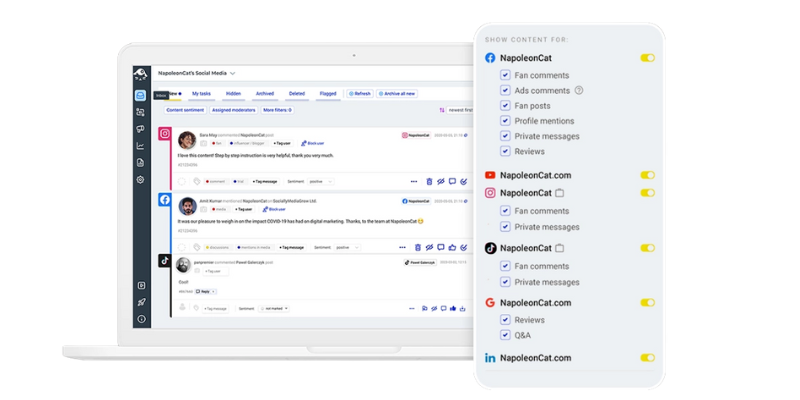Click help icon beside Ads comments
800x400 pixels.
(x=579, y=90)
